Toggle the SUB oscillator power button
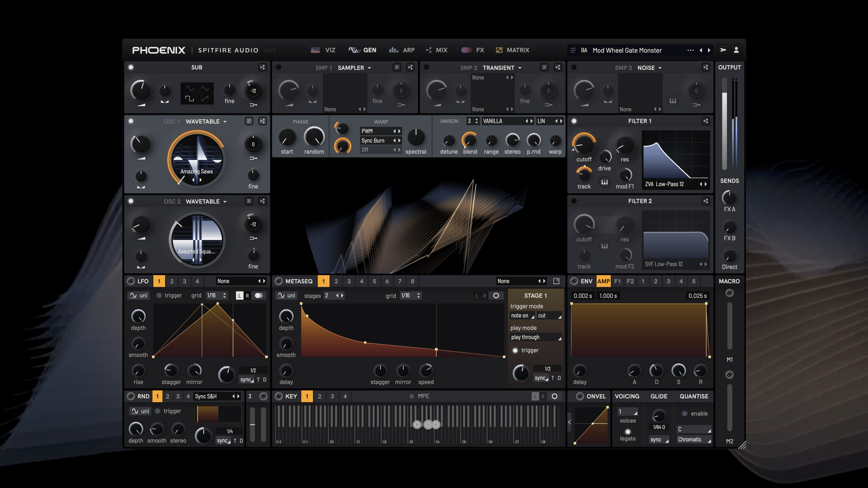The image size is (868, 488). (x=131, y=67)
